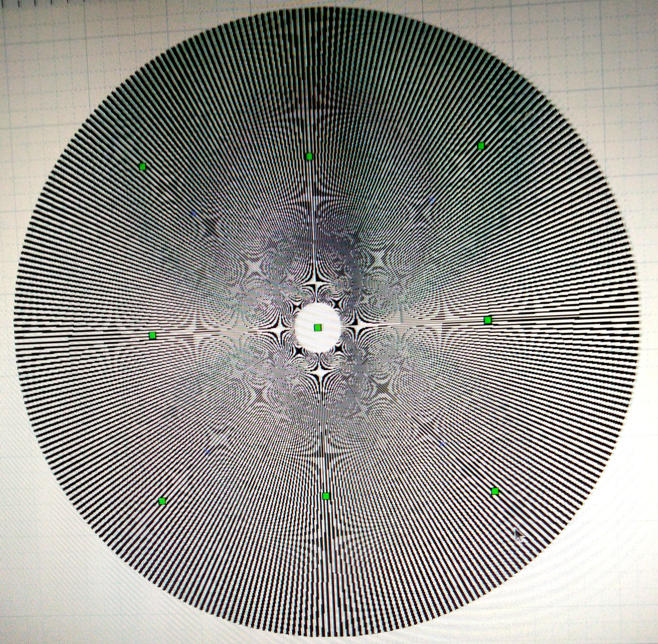Click the middle-right green selection handle
Viewport: 658px width, 644px height.
coord(487,320)
